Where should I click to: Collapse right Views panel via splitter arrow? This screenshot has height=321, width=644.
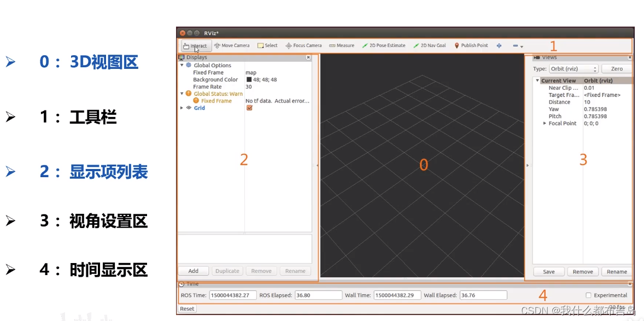[528, 165]
